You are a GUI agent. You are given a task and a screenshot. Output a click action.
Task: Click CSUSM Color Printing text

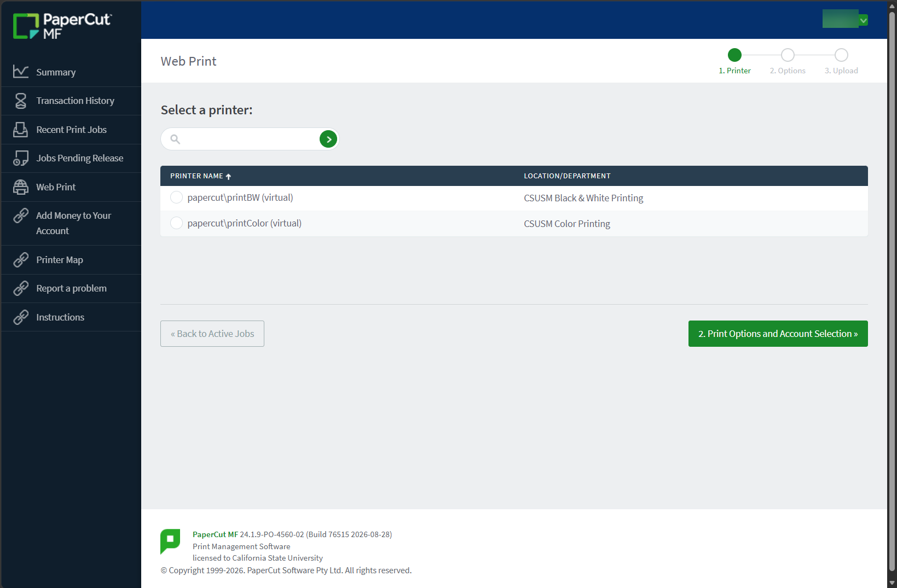pyautogui.click(x=567, y=224)
